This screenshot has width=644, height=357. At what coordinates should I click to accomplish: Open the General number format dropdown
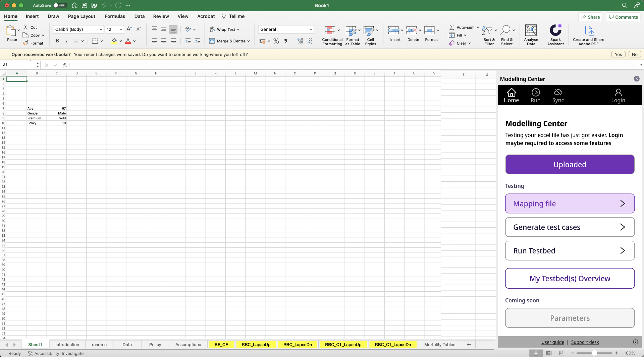tap(311, 29)
